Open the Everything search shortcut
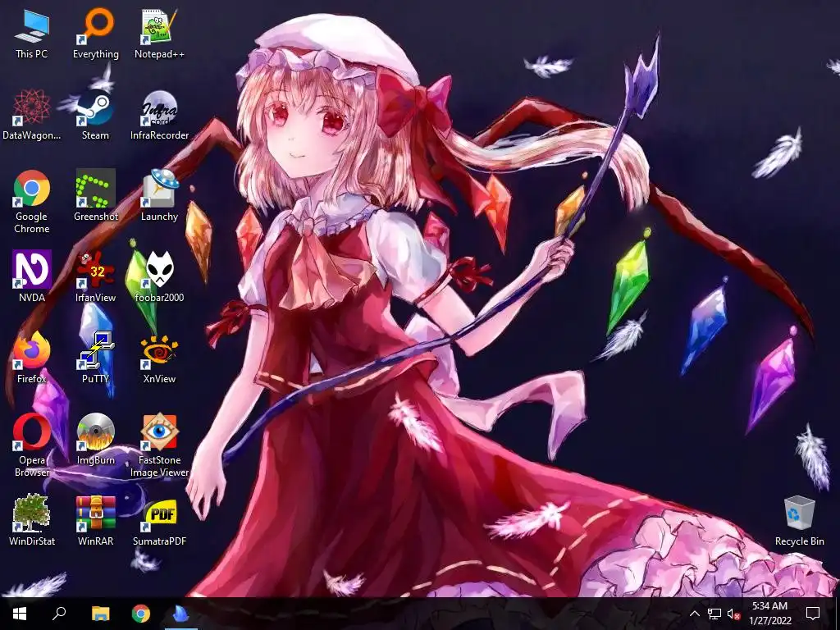 [x=96, y=34]
